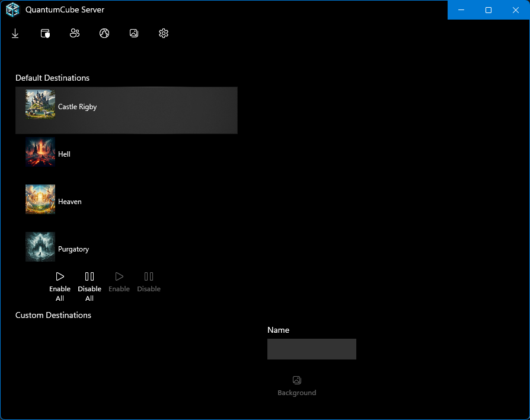Open settings via the gear icon

coord(164,34)
